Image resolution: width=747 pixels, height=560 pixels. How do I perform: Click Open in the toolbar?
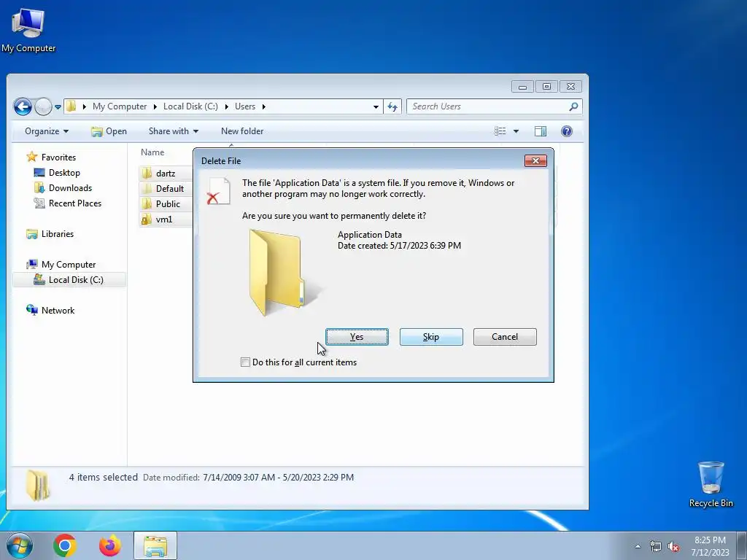tap(109, 131)
